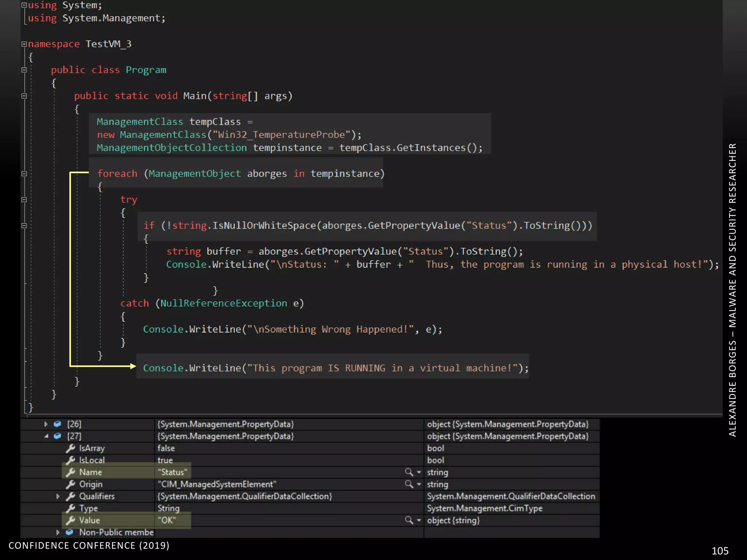Collapse the public class Program block

24,70
